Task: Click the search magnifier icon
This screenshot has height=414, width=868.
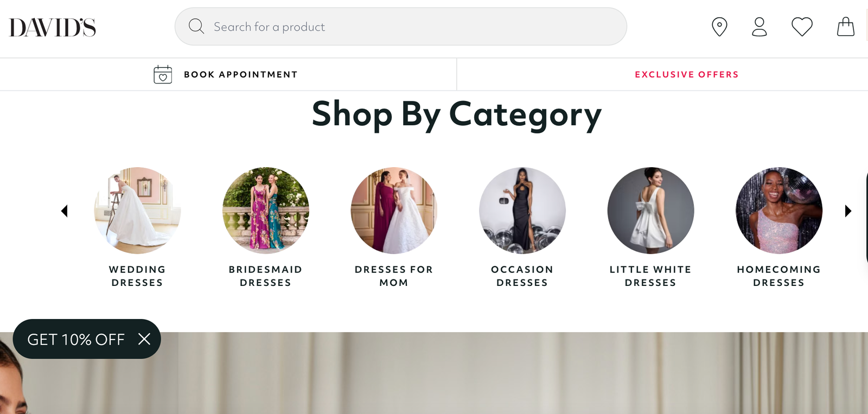Action: [x=196, y=27]
